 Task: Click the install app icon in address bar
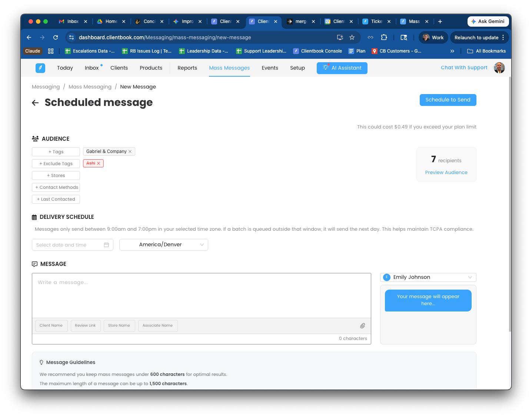340,37
